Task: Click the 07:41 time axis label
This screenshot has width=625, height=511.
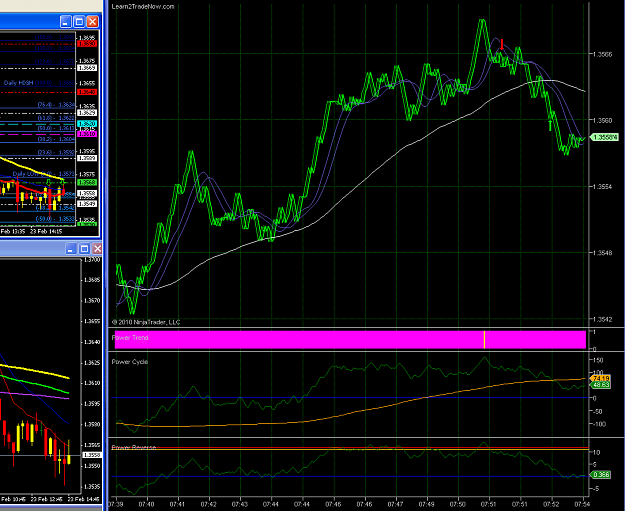Action: pyautogui.click(x=177, y=504)
